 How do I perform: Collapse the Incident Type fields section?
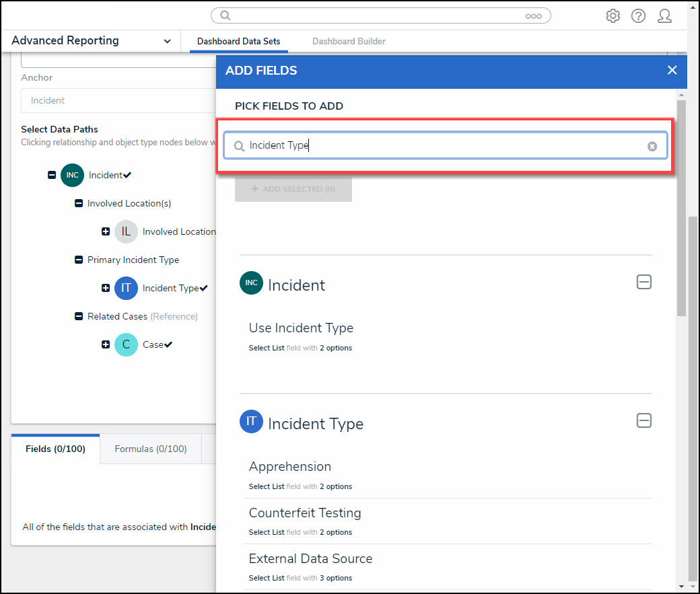[x=643, y=420]
